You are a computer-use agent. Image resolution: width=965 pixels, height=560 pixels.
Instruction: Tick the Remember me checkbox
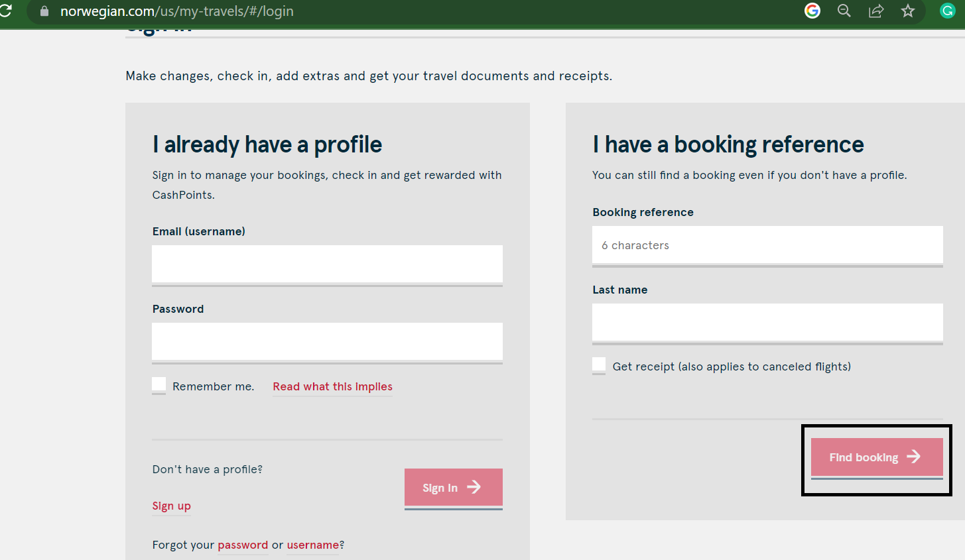(159, 385)
